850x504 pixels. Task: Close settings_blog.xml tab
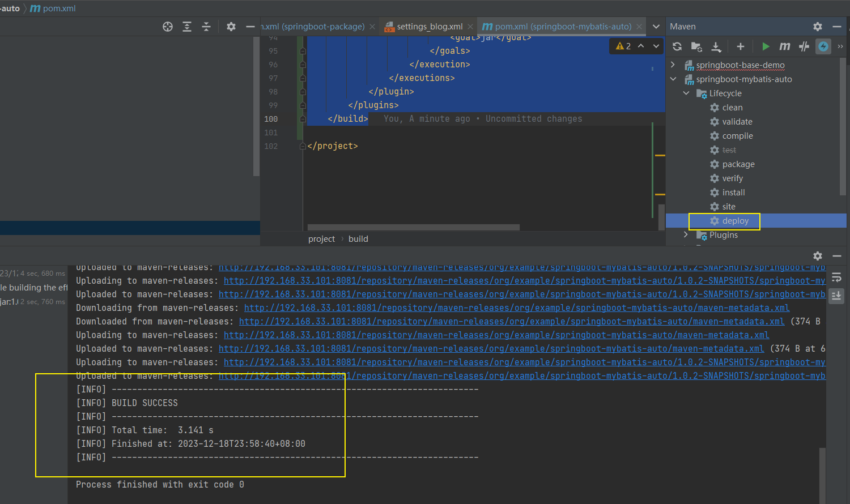click(x=470, y=27)
